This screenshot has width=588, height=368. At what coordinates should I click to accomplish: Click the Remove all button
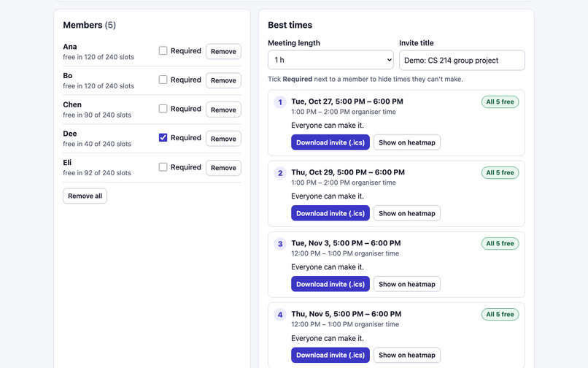85,196
